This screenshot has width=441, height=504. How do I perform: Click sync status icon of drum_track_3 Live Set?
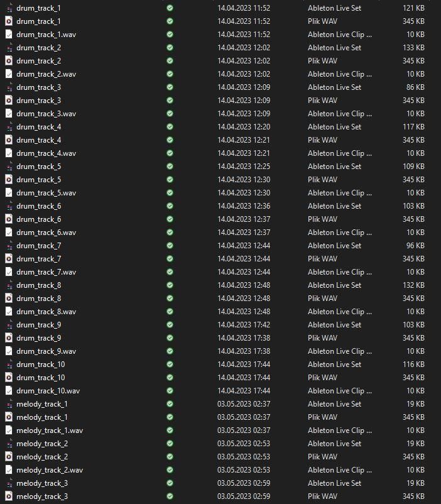point(170,87)
